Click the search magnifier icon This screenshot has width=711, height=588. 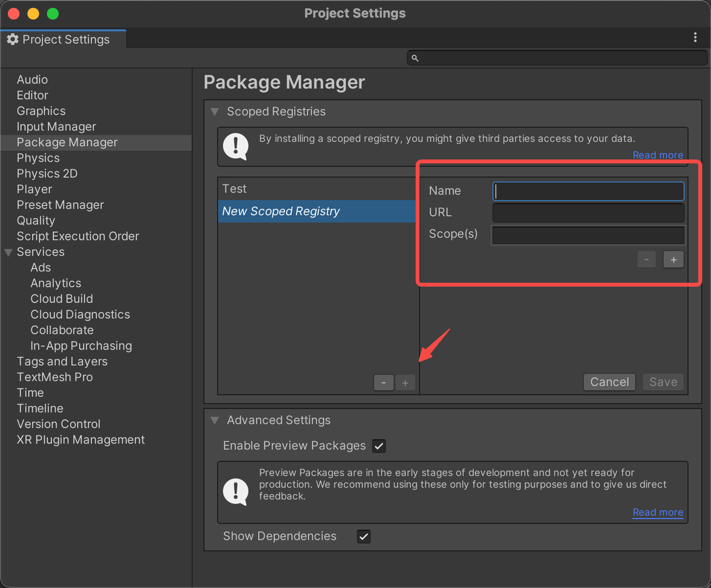pyautogui.click(x=415, y=58)
